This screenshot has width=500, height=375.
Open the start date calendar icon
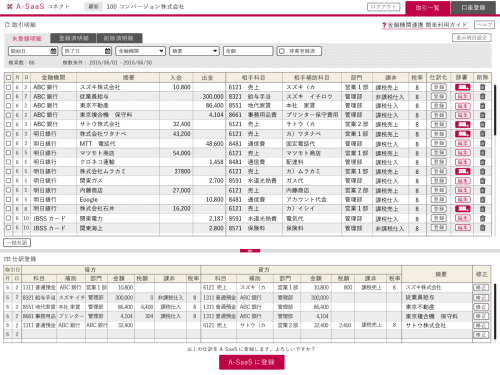pyautogui.click(x=53, y=51)
